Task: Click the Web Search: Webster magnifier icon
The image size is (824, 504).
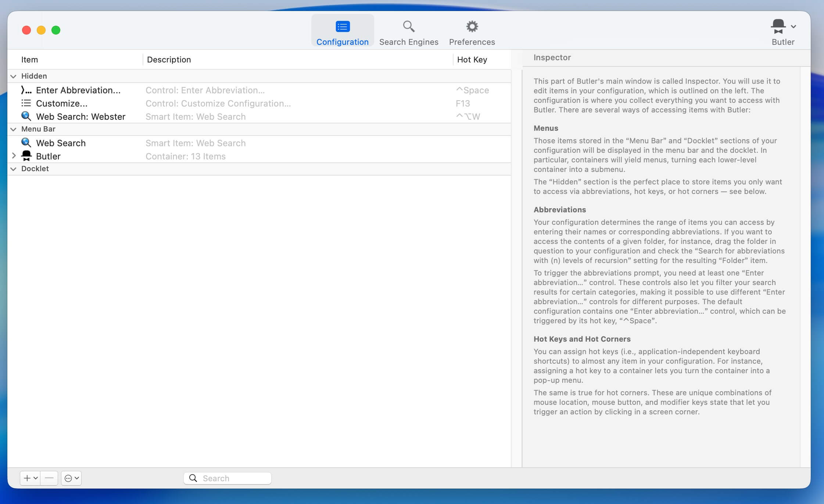Action: point(26,116)
